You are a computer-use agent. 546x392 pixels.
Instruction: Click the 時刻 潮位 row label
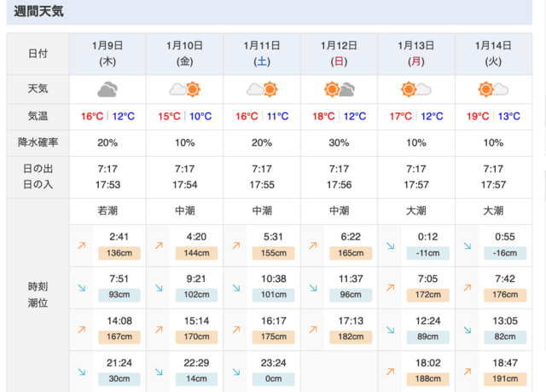[38, 294]
